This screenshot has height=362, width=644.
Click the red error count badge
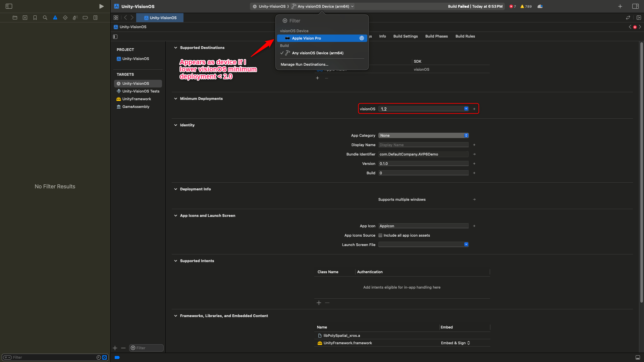513,6
